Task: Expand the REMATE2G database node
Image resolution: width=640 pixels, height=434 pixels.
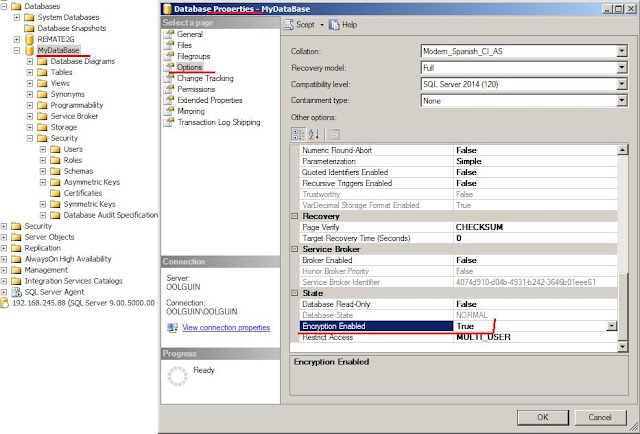Action: (17, 39)
